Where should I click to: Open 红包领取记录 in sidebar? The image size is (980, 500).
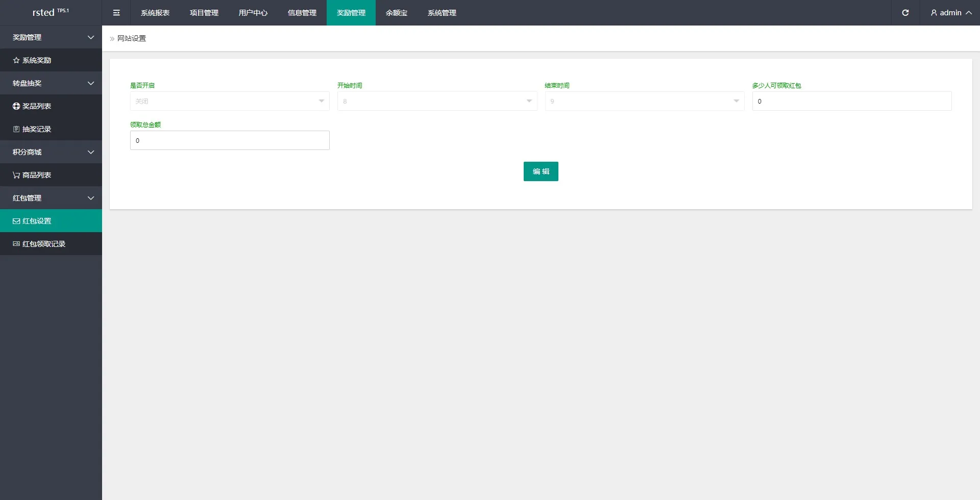pos(44,244)
